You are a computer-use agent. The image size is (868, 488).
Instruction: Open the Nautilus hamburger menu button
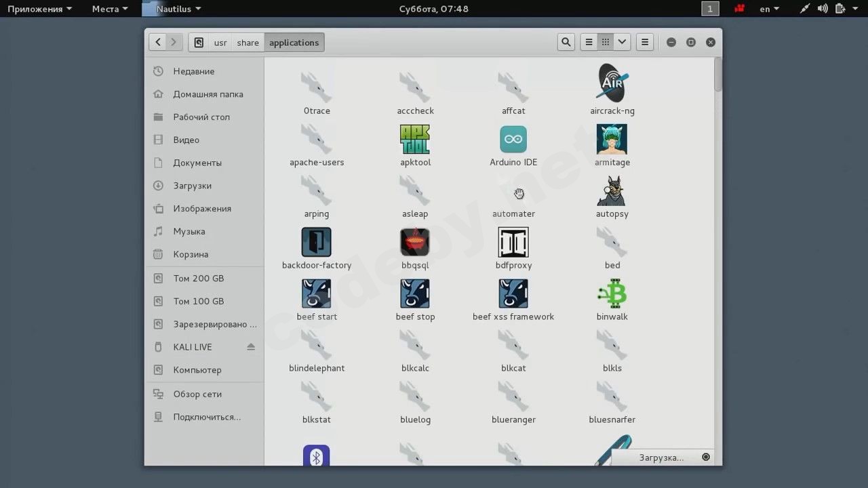(x=645, y=42)
